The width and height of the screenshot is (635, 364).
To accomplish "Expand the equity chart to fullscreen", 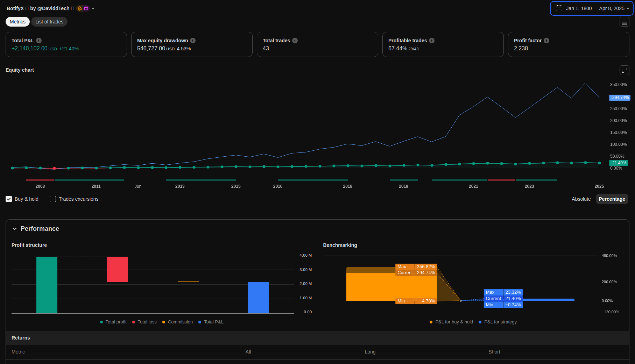I will 624,70.
